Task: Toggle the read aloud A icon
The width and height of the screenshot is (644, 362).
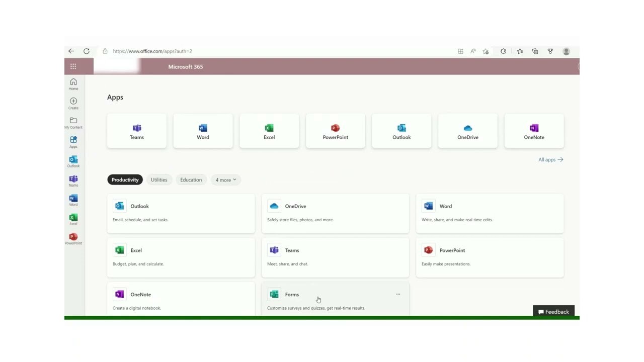Action: 473,51
